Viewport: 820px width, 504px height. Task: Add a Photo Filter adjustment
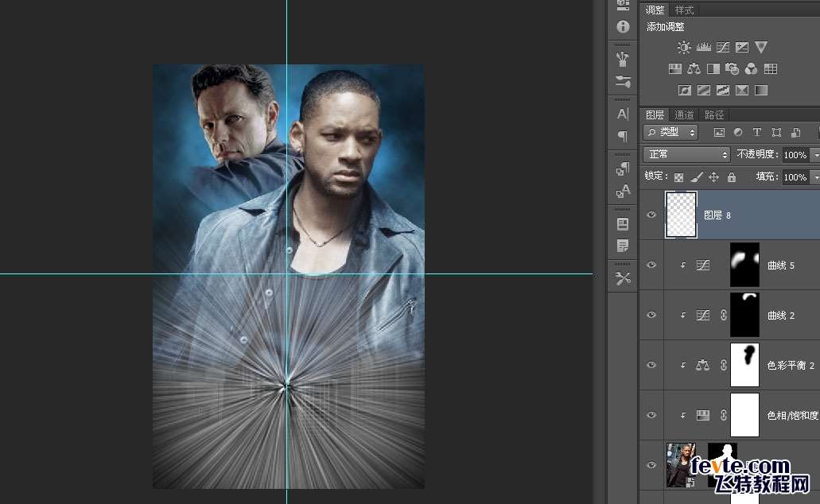pyautogui.click(x=733, y=69)
